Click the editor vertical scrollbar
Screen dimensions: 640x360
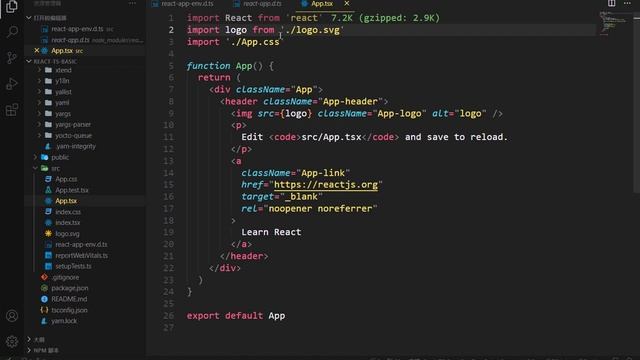(637, 102)
